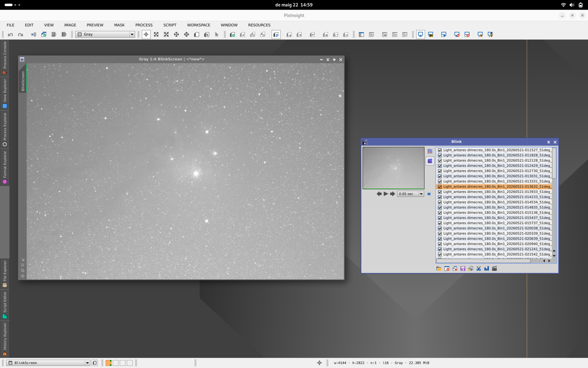Toggle checkbox for frame 015737
The height and width of the screenshot is (368, 588).
point(440,223)
